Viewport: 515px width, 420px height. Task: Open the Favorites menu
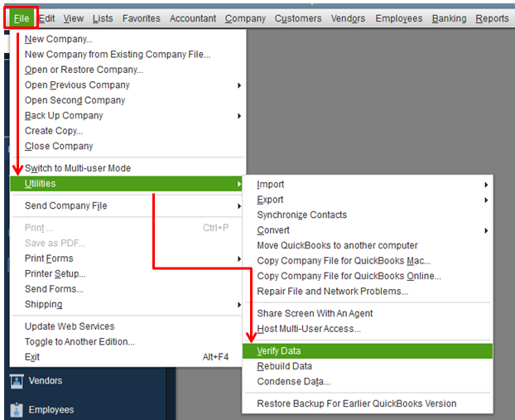(x=142, y=18)
